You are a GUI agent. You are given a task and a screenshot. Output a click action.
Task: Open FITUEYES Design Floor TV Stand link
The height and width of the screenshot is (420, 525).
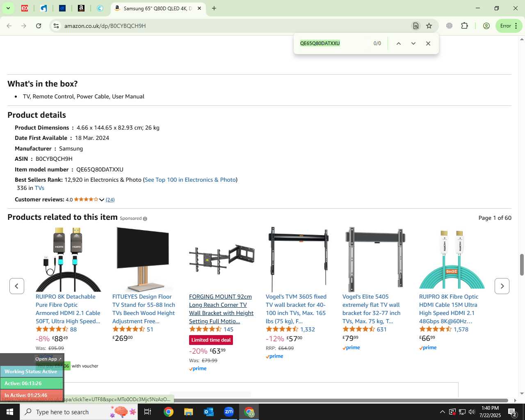tap(144, 309)
